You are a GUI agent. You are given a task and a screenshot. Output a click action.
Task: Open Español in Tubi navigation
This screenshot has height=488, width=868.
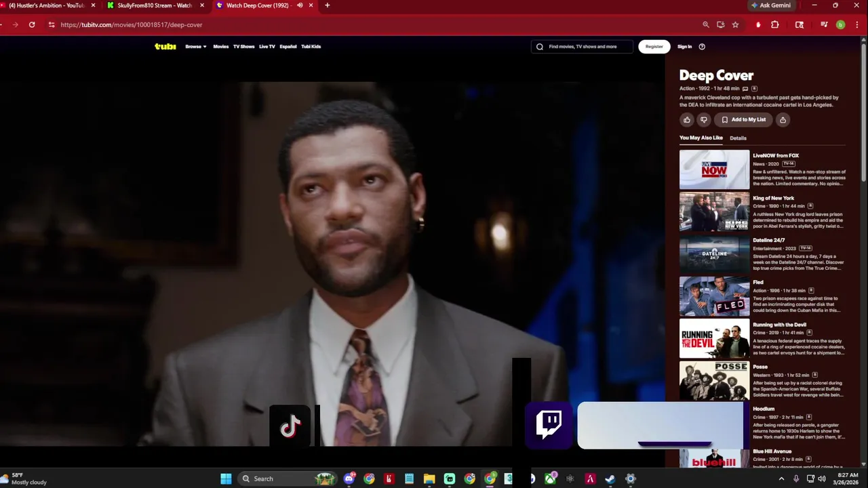click(x=288, y=47)
